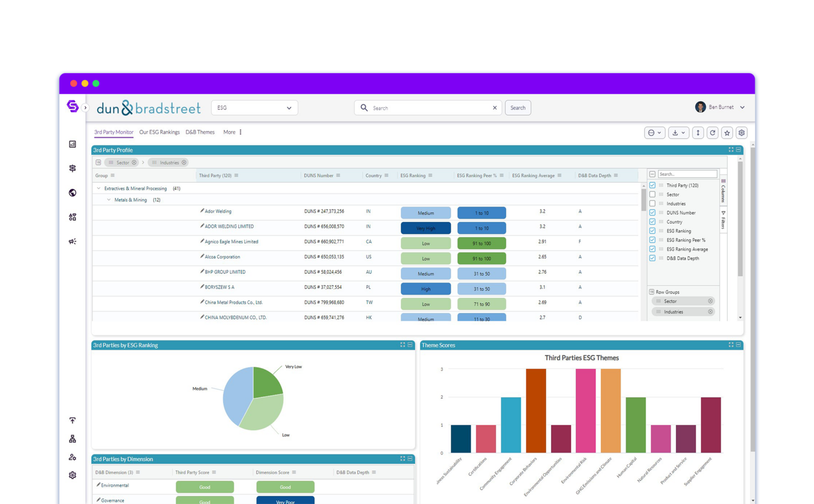Open the settings gear in top toolbar

click(x=741, y=132)
